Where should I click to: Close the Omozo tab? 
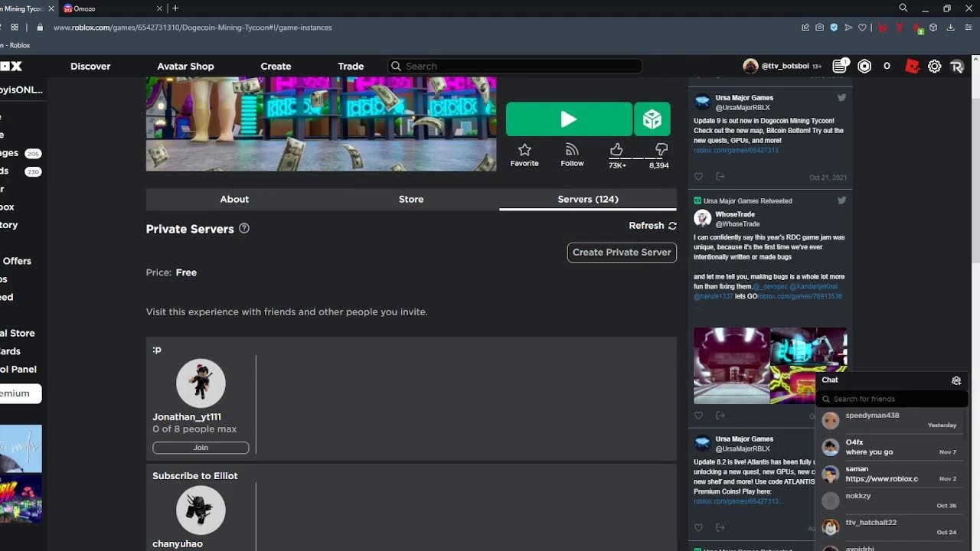(x=159, y=8)
